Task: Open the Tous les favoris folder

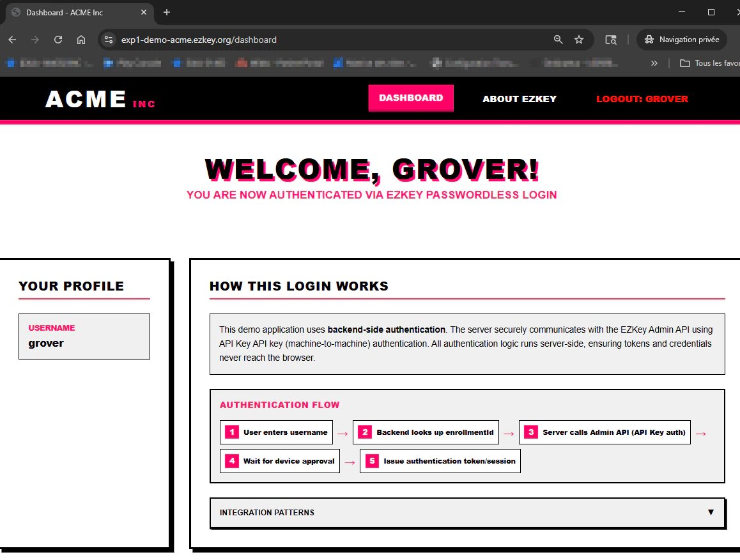Action: coord(709,63)
